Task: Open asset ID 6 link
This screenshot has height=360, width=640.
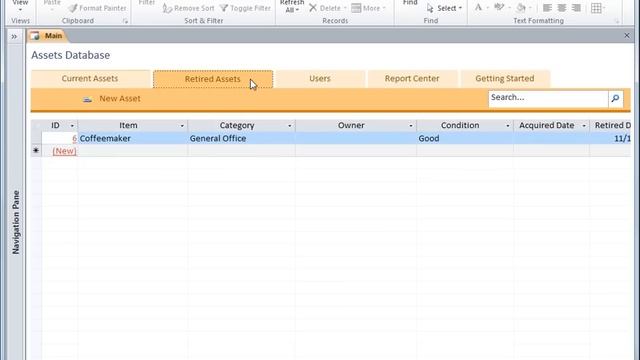Action: tap(74, 138)
